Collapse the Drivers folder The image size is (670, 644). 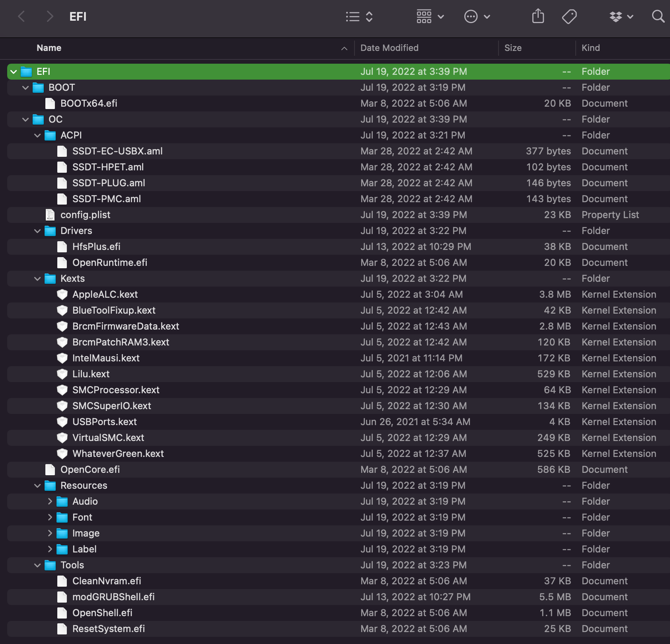[38, 231]
